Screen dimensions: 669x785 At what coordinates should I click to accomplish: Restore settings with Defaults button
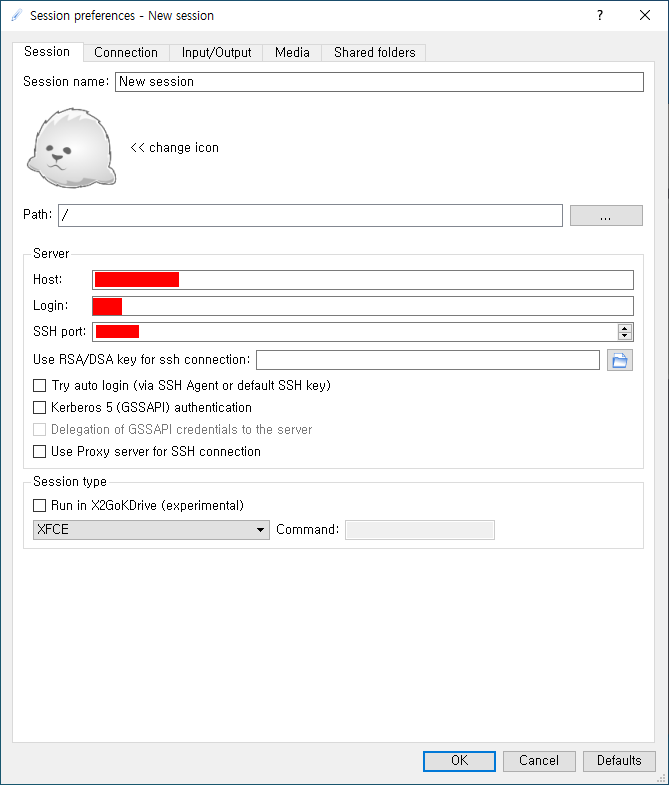tap(619, 761)
